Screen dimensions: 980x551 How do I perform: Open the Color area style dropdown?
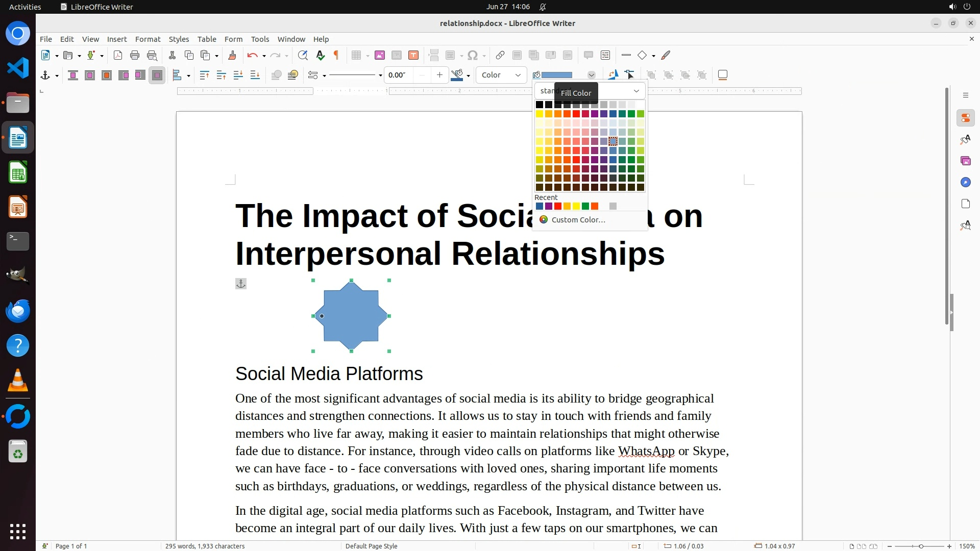click(x=501, y=75)
